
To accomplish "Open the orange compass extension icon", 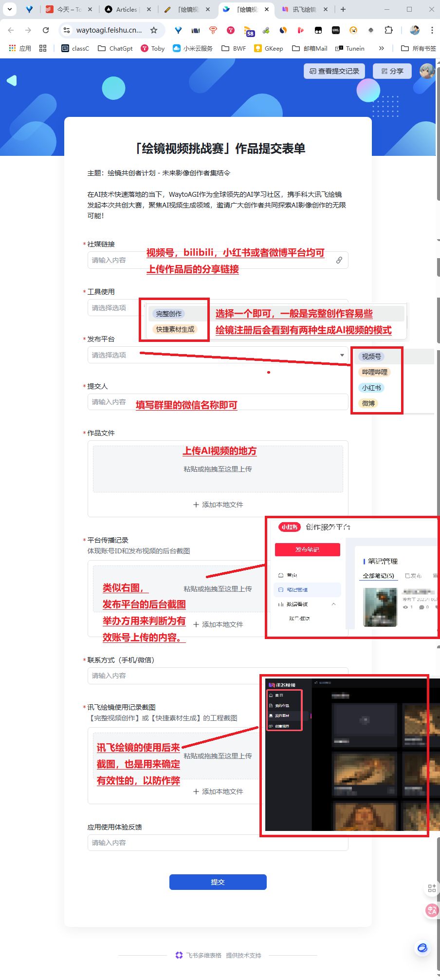I will (353, 30).
